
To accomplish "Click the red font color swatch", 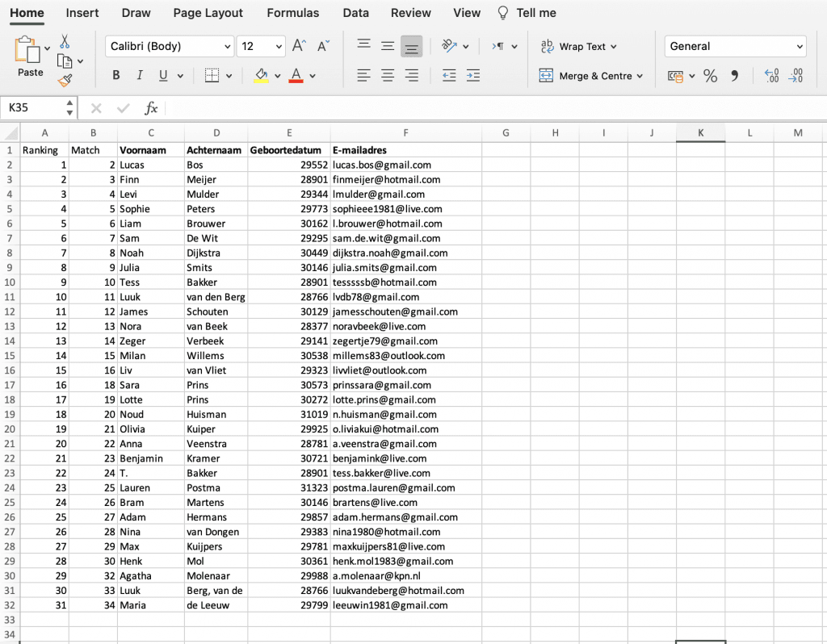I will coord(297,81).
